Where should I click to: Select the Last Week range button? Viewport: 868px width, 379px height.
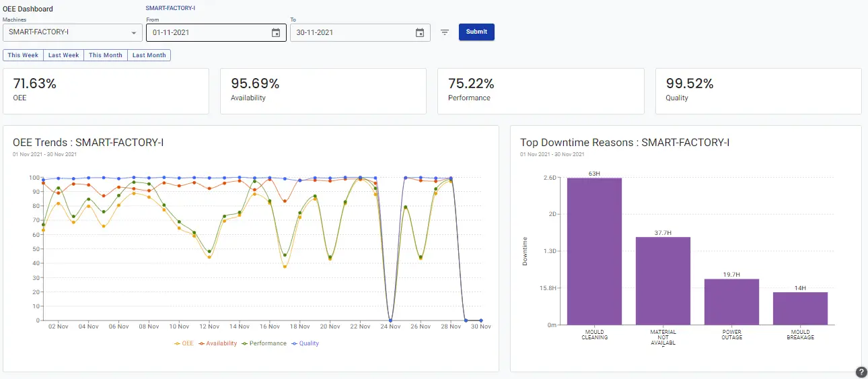click(64, 55)
